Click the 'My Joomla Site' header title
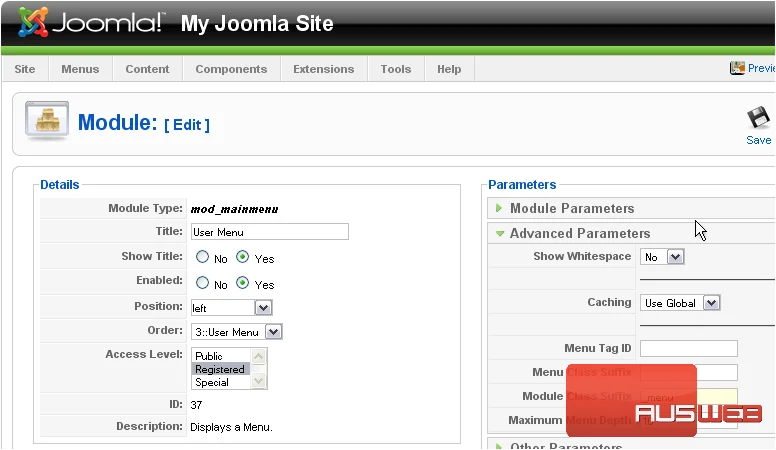776x450 pixels. (257, 23)
